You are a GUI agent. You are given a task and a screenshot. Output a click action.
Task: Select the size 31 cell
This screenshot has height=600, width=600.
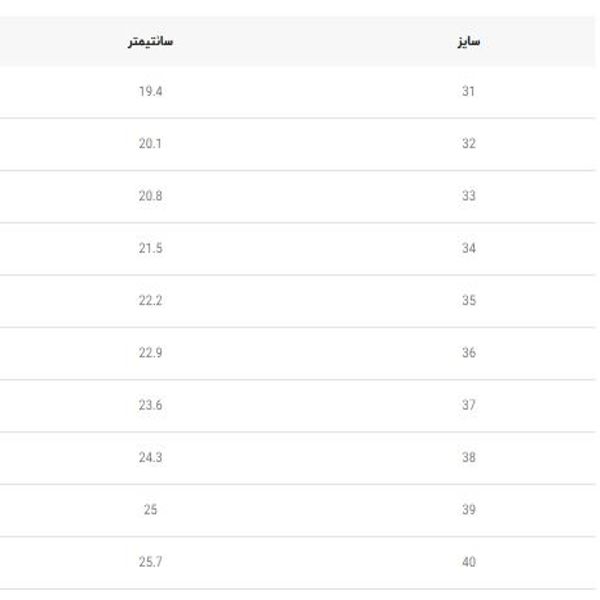469,92
